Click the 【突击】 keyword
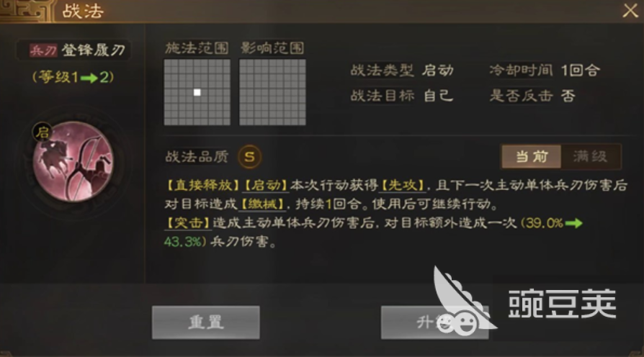Image resolution: width=644 pixels, height=357 pixels. pyautogui.click(x=188, y=223)
